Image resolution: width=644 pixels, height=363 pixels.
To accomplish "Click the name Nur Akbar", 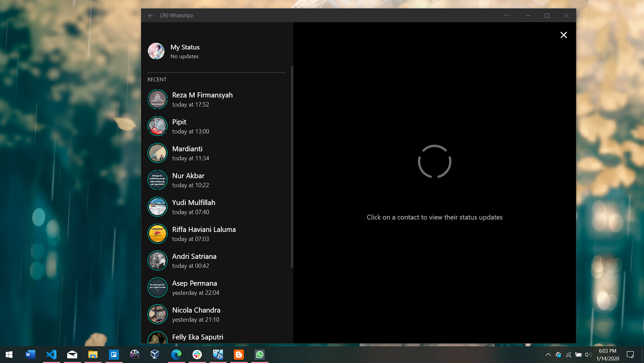I will (188, 176).
